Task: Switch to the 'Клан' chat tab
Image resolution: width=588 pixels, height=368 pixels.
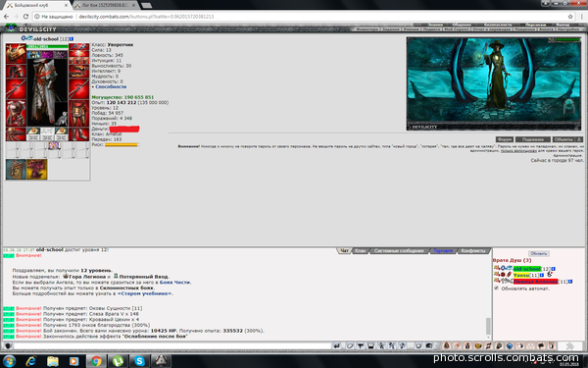Action: click(360, 250)
